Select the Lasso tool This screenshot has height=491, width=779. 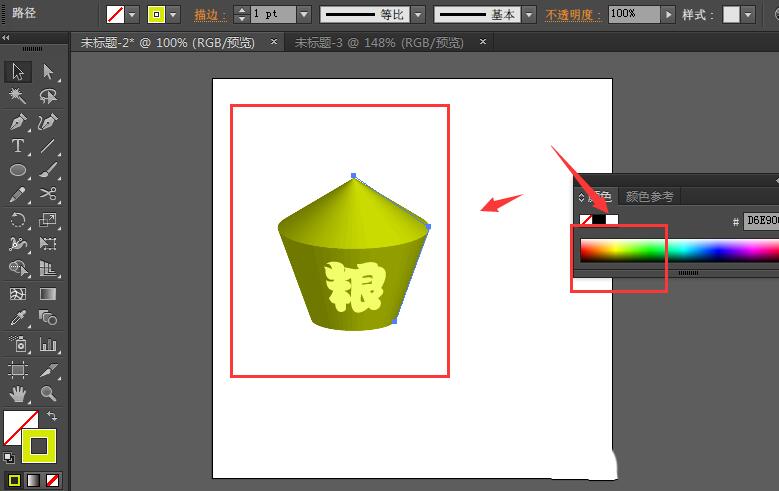48,95
